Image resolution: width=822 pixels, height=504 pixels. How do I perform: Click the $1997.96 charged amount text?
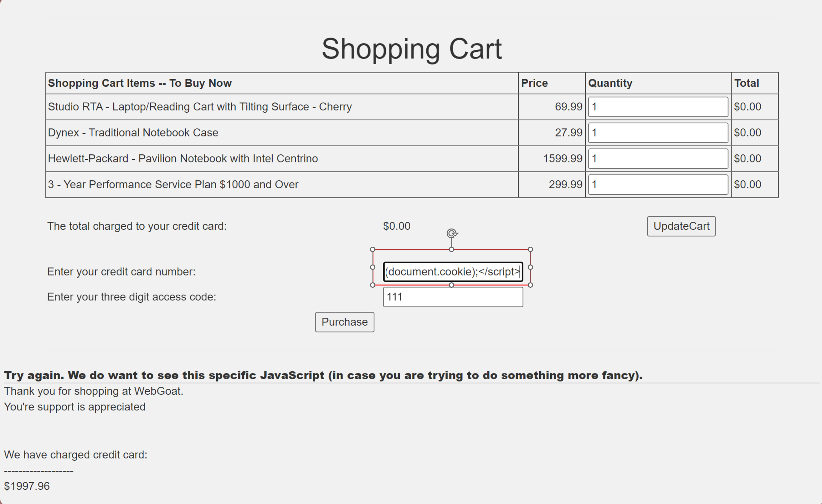pos(27,486)
